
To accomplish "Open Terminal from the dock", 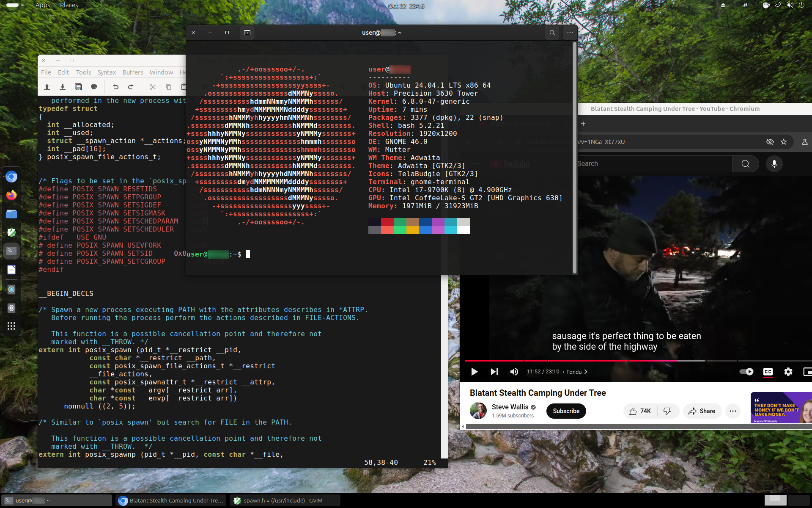I will (11, 251).
